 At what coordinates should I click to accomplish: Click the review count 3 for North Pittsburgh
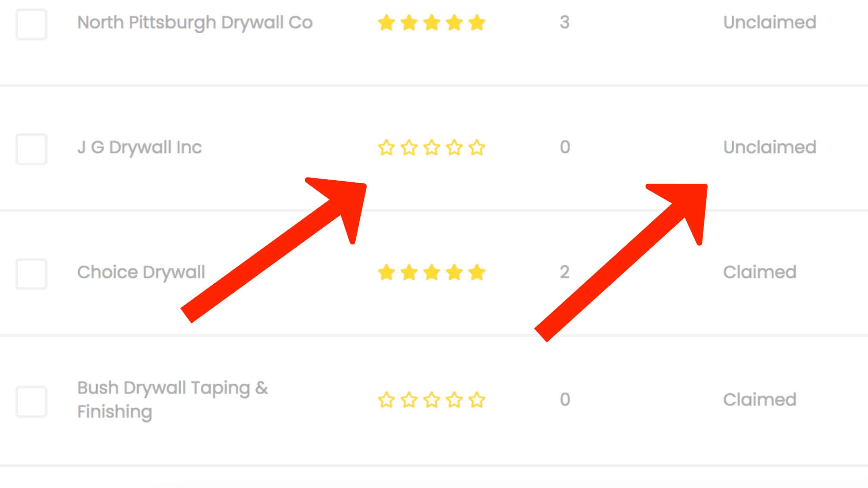point(565,23)
